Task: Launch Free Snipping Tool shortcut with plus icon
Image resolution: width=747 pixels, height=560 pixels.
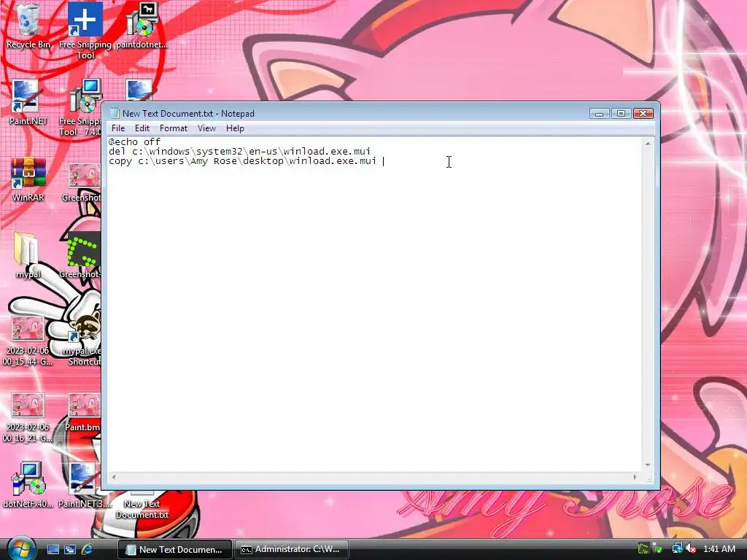Action: pos(85,31)
